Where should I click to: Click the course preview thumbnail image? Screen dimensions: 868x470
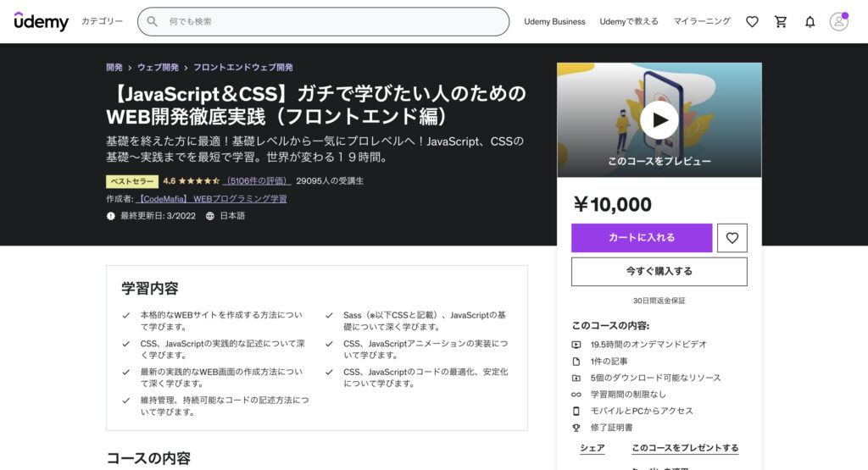point(659,120)
